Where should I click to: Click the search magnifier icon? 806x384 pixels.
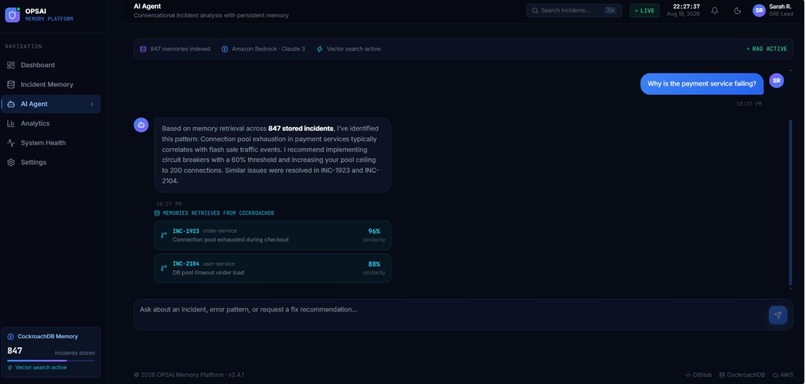(x=535, y=10)
